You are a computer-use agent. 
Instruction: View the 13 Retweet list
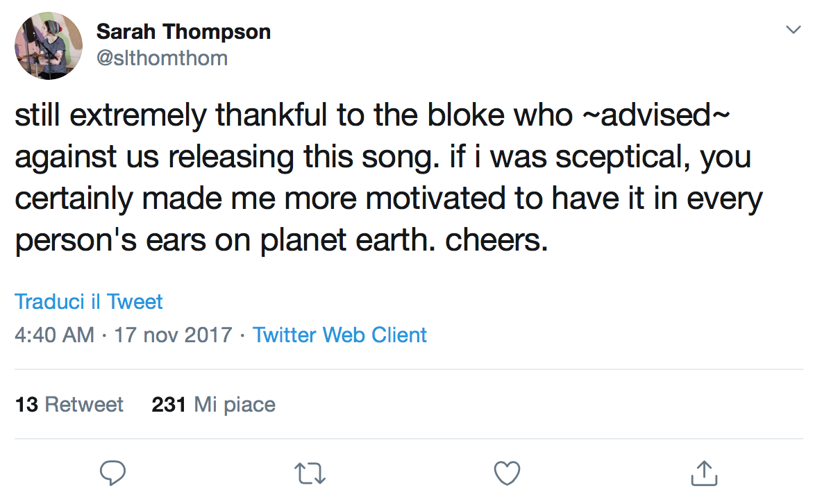click(69, 404)
